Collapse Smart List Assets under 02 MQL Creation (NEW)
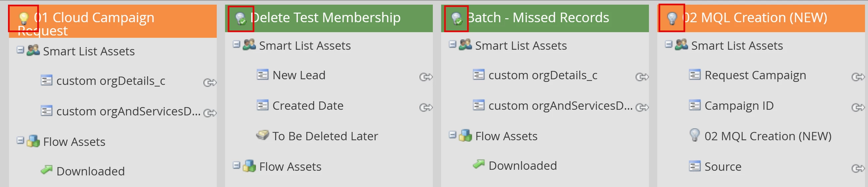The width and height of the screenshot is (868, 187). [669, 44]
